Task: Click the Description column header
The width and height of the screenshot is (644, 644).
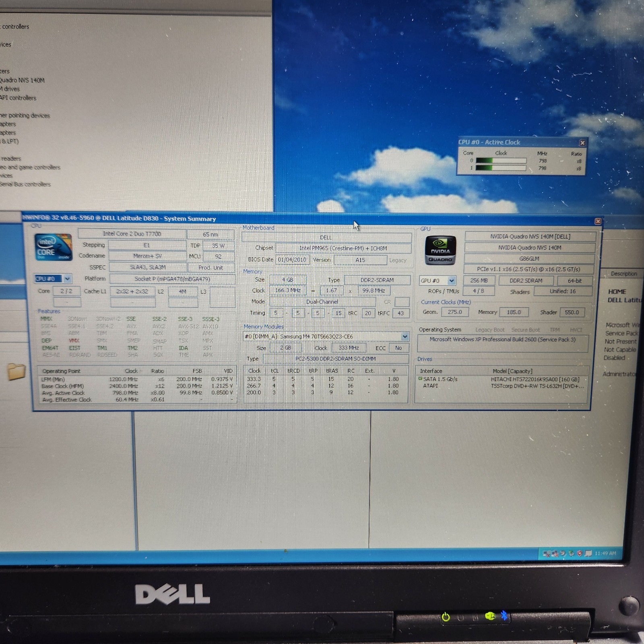Action: click(x=623, y=274)
